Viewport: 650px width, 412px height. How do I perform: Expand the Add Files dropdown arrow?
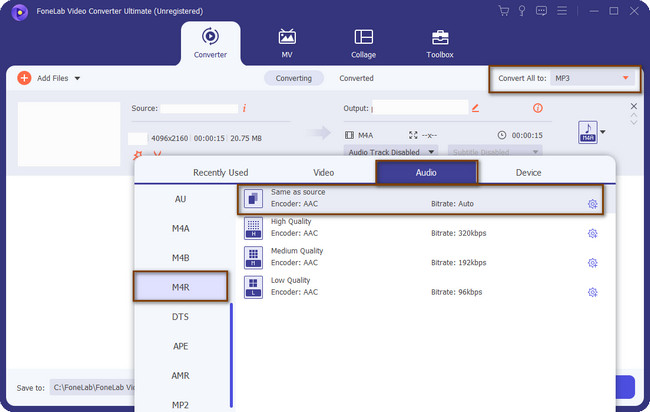[x=77, y=78]
